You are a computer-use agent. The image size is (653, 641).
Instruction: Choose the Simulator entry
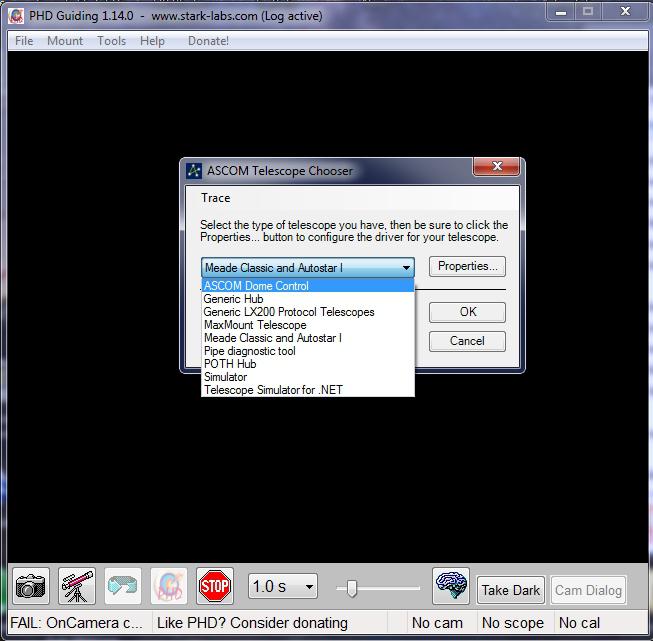point(308,377)
